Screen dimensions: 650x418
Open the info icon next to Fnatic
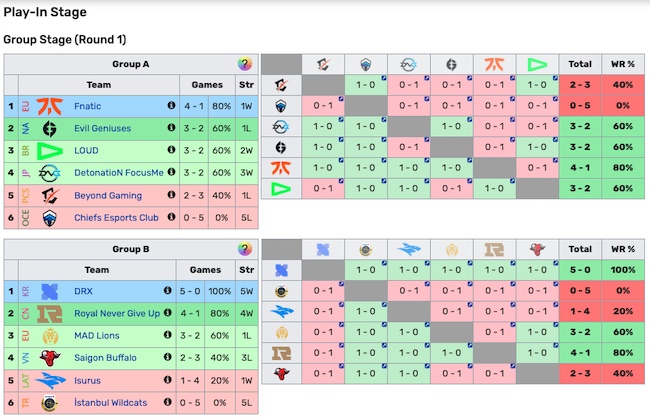click(170, 105)
